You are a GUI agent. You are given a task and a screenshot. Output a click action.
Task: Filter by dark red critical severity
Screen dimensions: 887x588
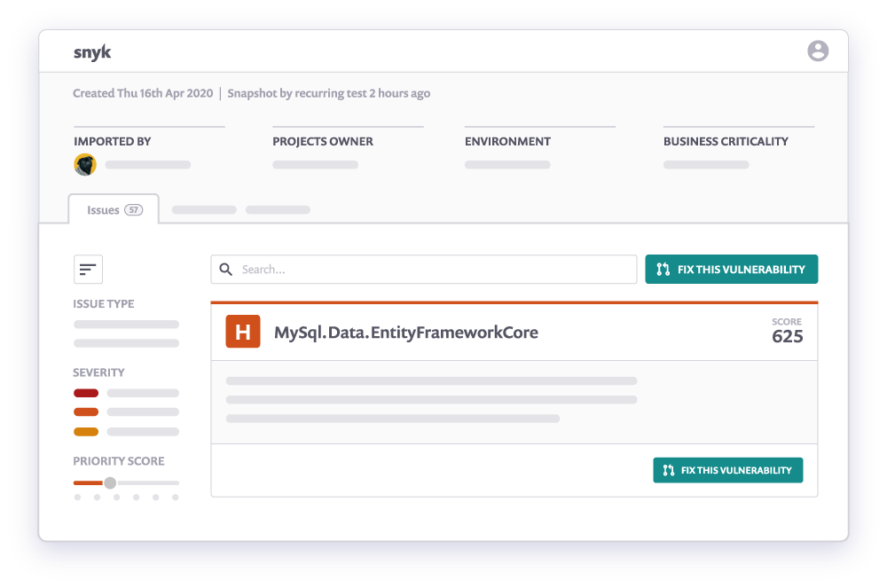click(x=86, y=393)
